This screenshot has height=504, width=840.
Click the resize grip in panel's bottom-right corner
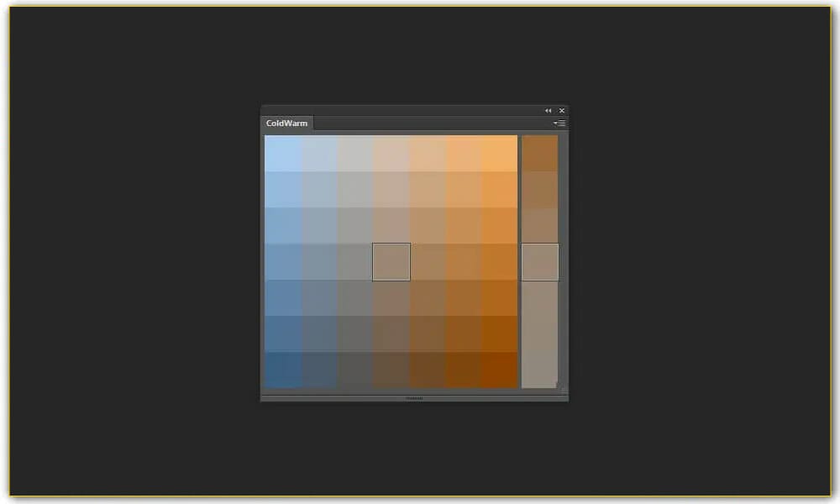pos(563,390)
